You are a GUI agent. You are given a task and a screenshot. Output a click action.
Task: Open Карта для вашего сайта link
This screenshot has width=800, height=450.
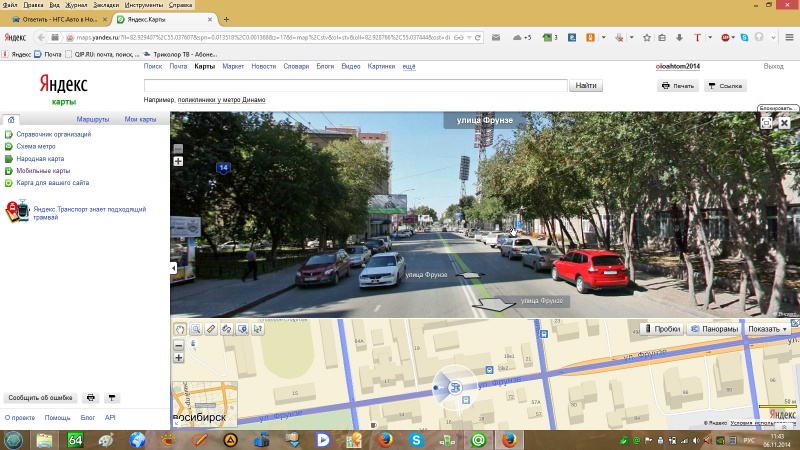pyautogui.click(x=53, y=183)
